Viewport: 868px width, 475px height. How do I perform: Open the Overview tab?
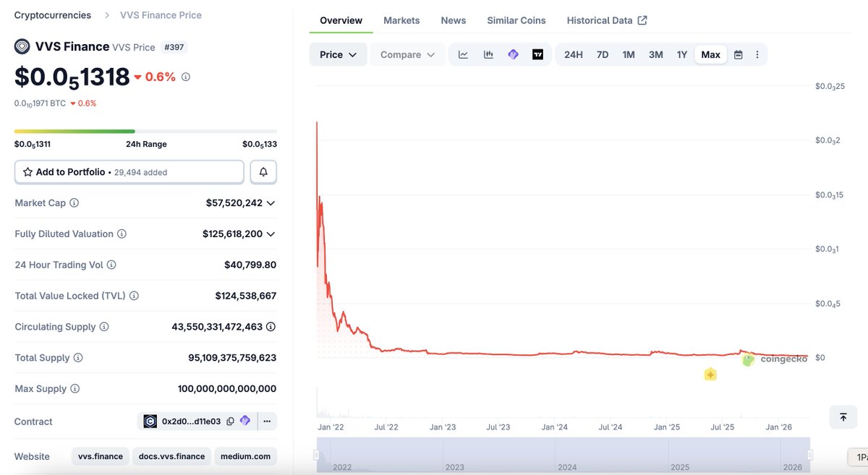341,20
